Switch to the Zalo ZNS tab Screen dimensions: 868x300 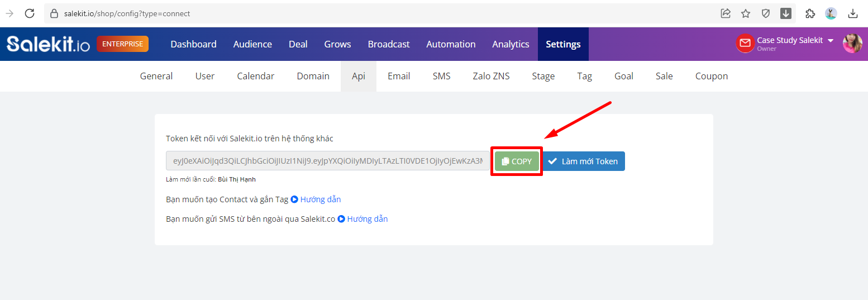[x=491, y=76]
